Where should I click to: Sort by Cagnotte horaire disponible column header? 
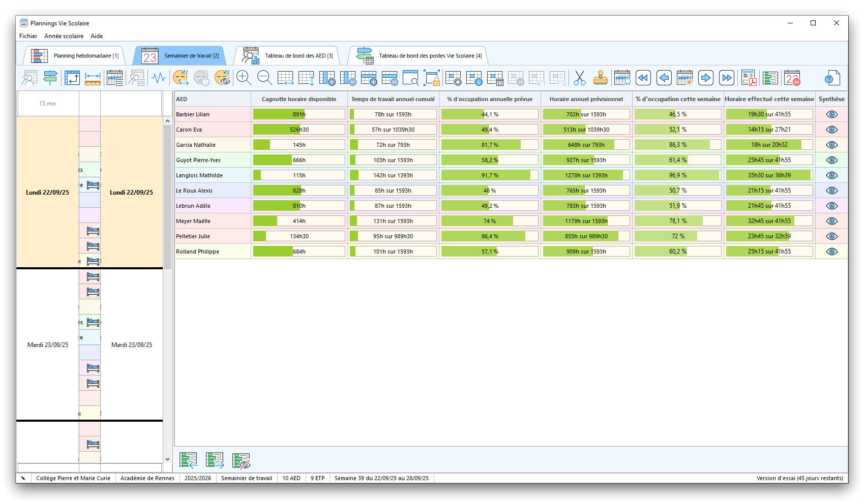299,99
